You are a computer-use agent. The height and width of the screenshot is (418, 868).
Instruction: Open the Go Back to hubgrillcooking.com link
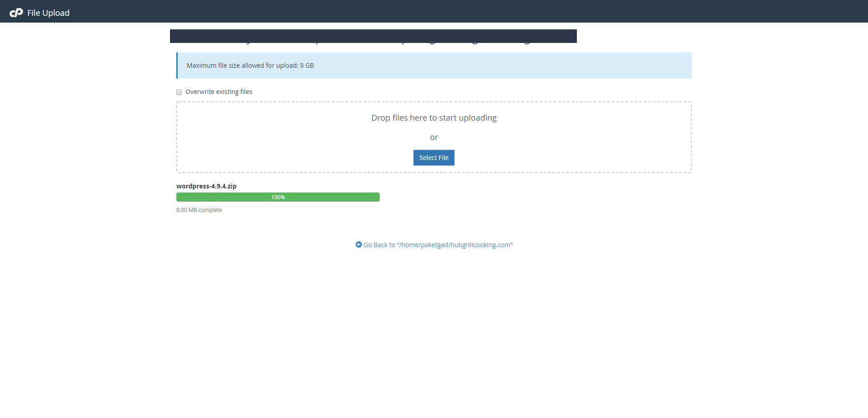pyautogui.click(x=438, y=245)
